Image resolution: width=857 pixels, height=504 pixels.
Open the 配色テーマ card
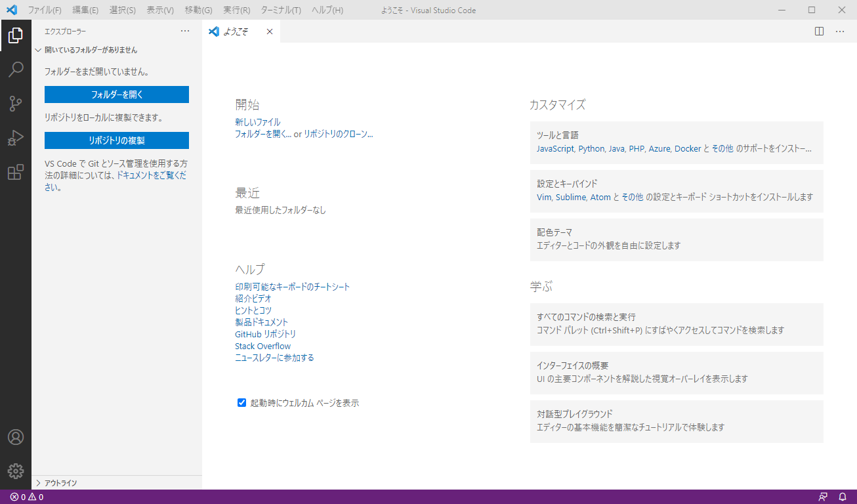click(677, 240)
